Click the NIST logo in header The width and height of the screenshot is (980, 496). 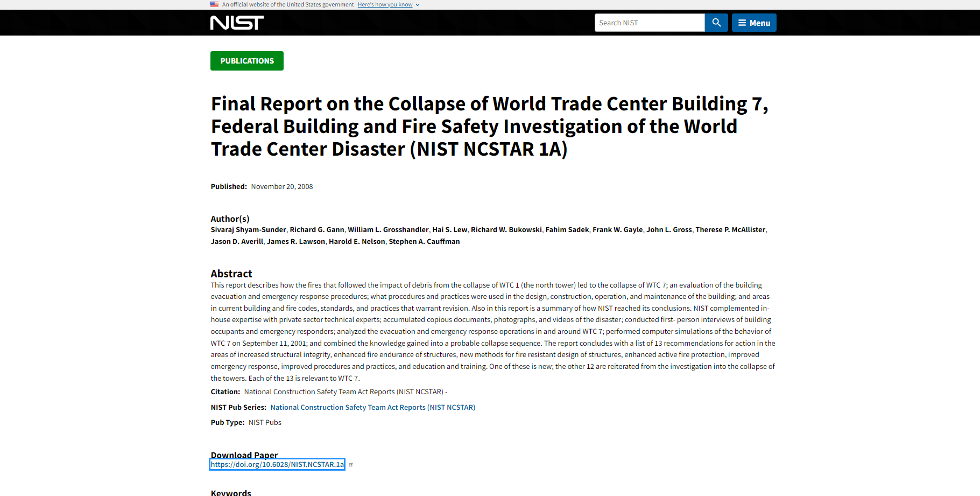click(x=237, y=23)
